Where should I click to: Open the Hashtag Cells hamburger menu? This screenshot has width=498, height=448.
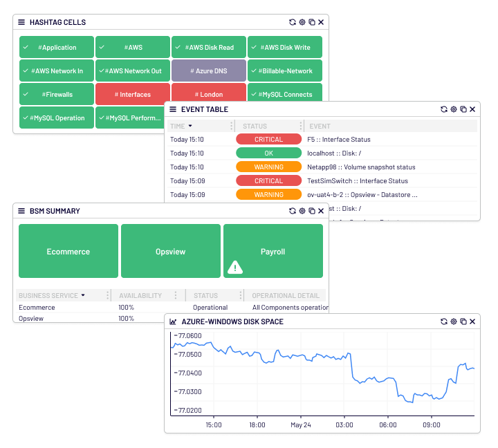click(x=21, y=22)
